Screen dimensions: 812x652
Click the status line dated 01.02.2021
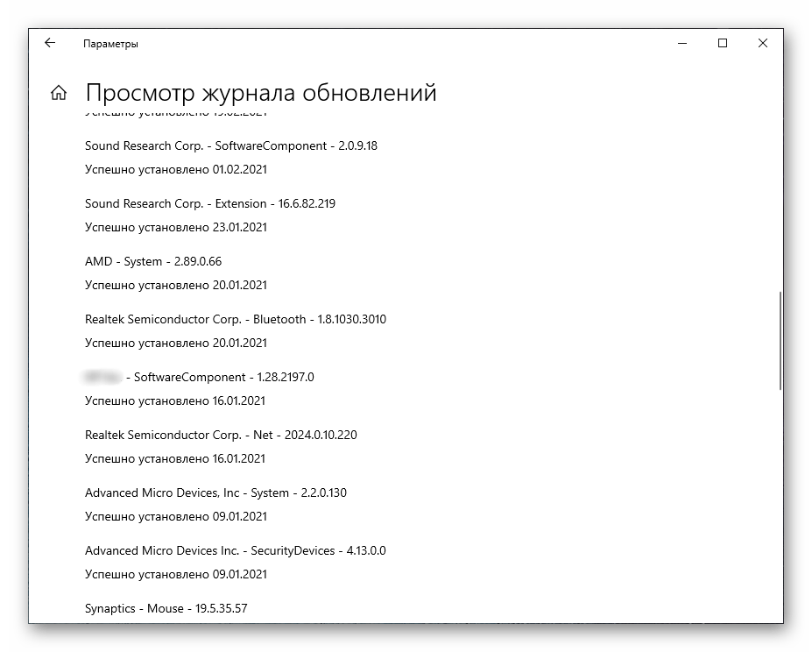[175, 169]
